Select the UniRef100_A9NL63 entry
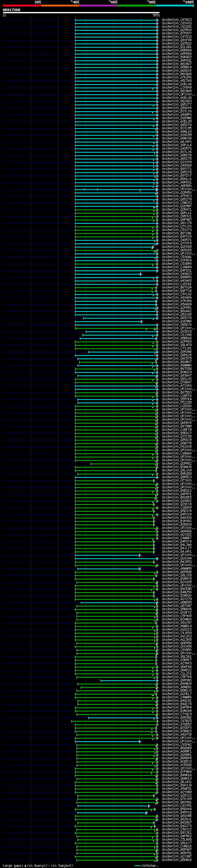This screenshot has width=197, height=868. click(x=177, y=131)
